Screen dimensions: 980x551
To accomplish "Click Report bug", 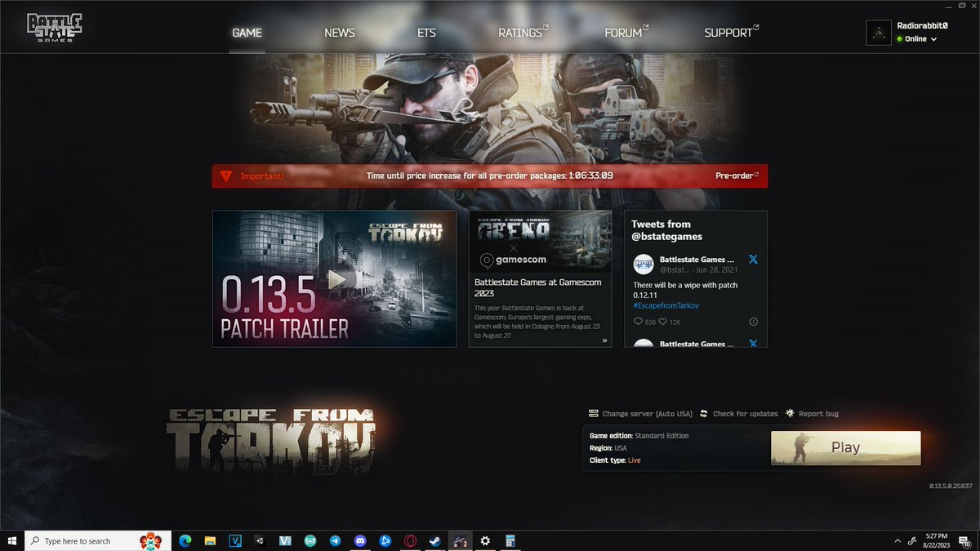I will tap(818, 414).
